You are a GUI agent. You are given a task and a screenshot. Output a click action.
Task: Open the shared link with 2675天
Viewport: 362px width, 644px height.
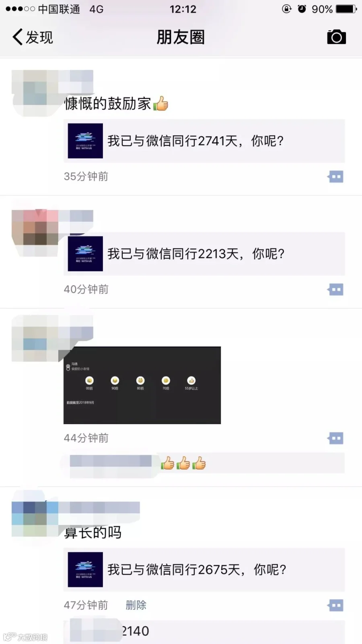click(204, 570)
